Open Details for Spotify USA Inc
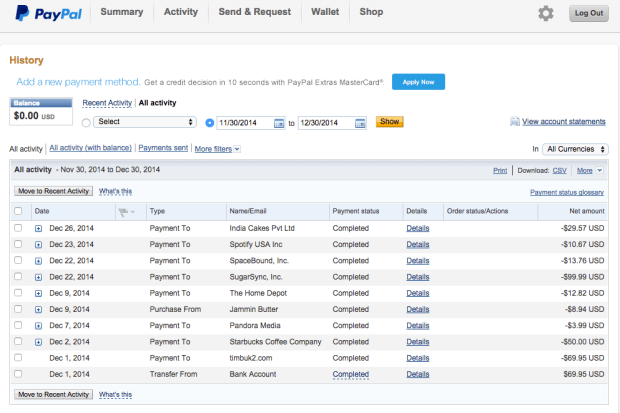 418,244
